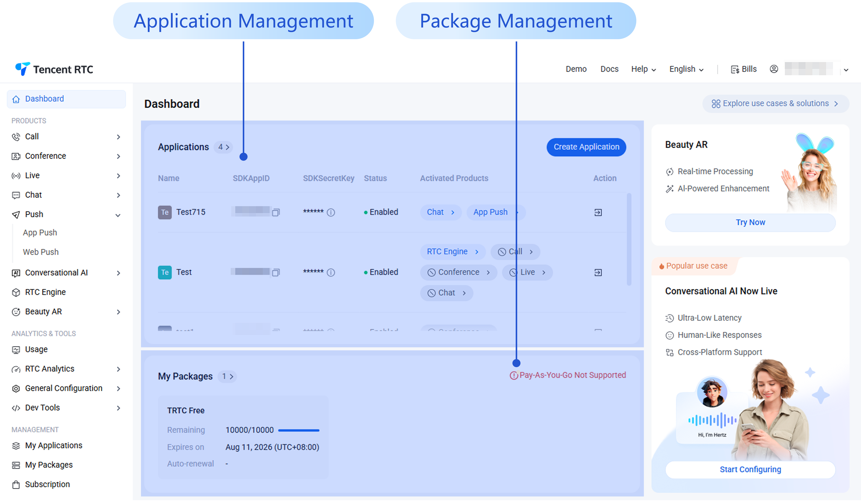Image resolution: width=861 pixels, height=504 pixels.
Task: Click the teal Test app avatar
Action: [165, 273]
